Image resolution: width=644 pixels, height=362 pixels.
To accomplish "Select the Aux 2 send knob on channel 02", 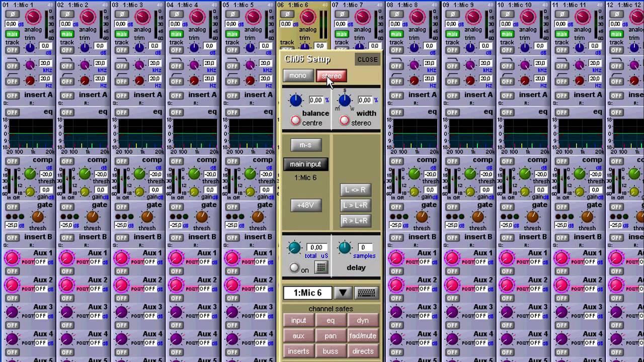I will 66,286.
